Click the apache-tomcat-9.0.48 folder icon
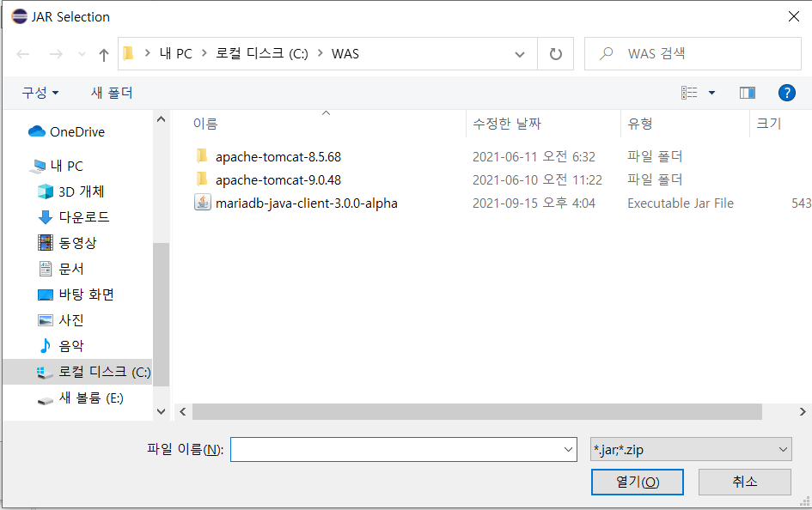This screenshot has height=510, width=812. click(x=202, y=179)
